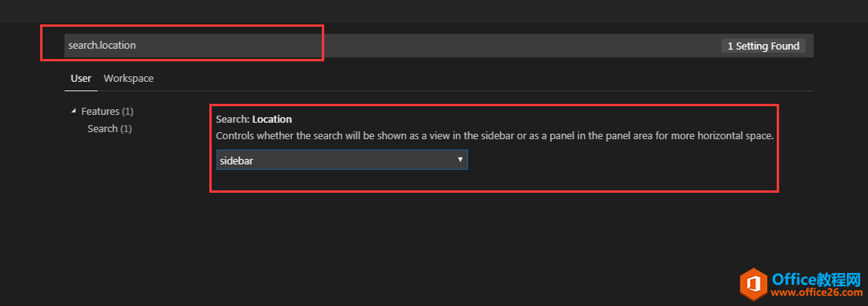Image resolution: width=868 pixels, height=306 pixels.
Task: Collapse the Features tree triangle
Action: tap(73, 111)
